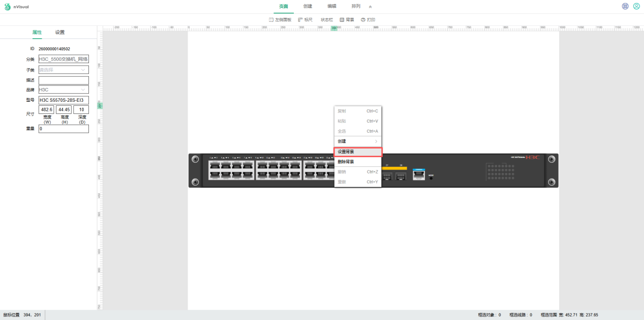Click the width field showing 482.6
This screenshot has width=644, height=320.
pyautogui.click(x=46, y=109)
